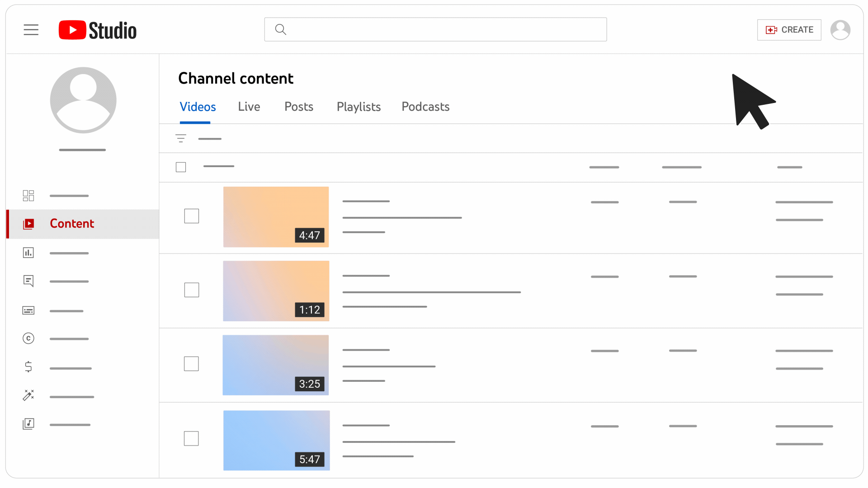The width and height of the screenshot is (868, 488).
Task: Select the Subtitles panel icon
Action: 28,310
